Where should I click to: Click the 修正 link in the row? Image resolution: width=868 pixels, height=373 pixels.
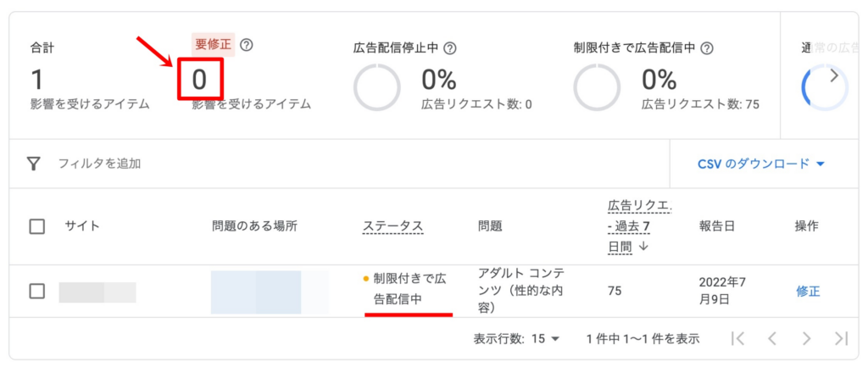[x=808, y=291]
